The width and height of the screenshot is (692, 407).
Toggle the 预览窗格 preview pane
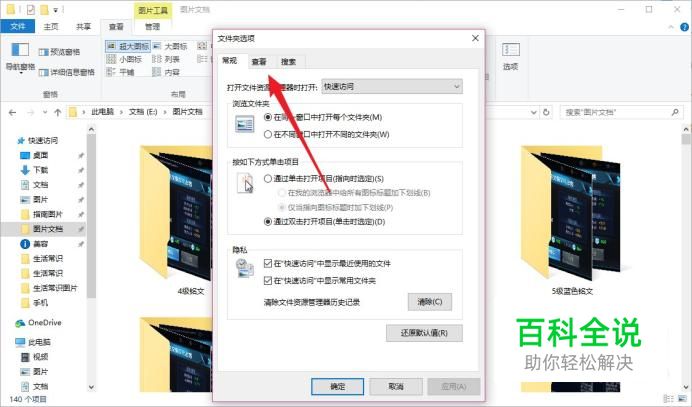[x=60, y=52]
